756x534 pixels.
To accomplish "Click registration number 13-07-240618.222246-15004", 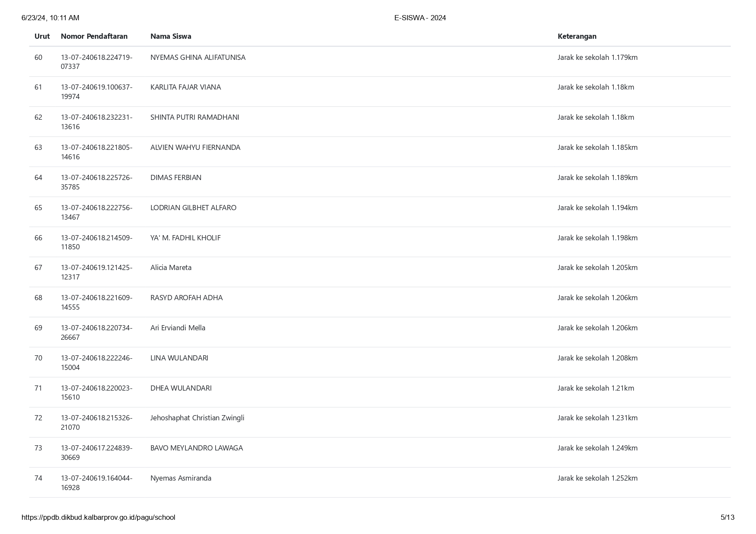I will [97, 363].
